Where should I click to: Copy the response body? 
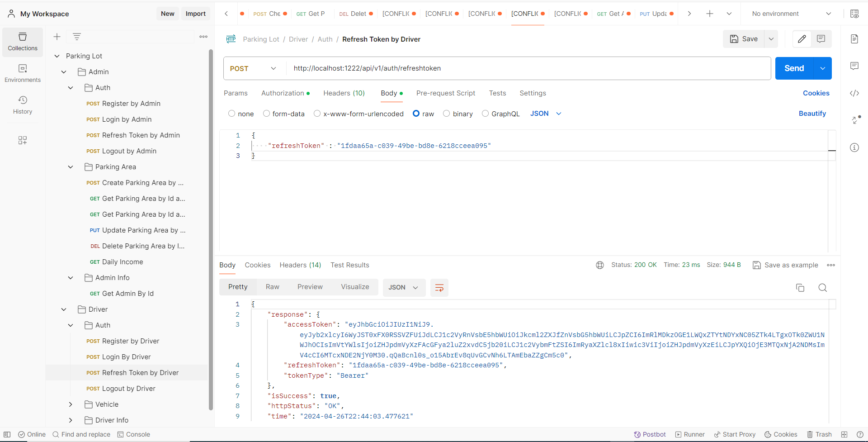click(800, 288)
